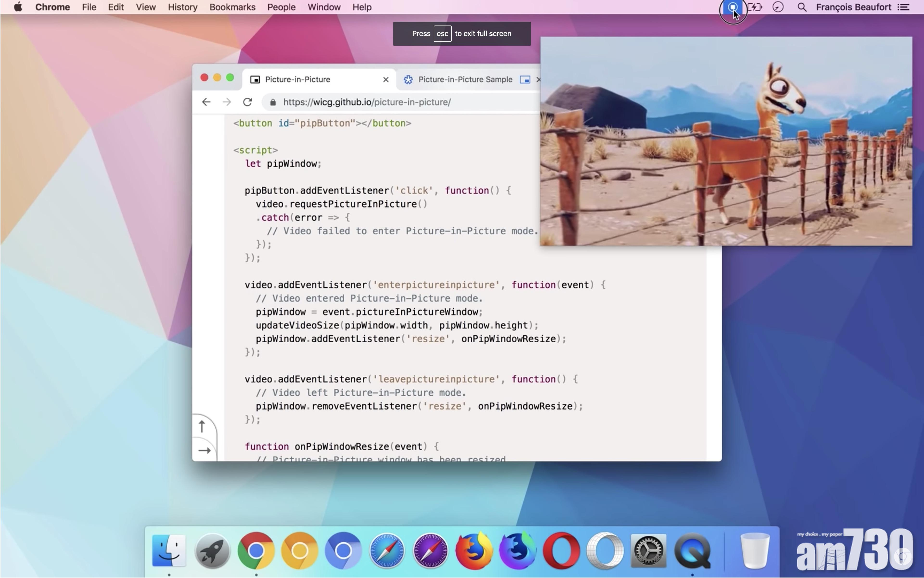Open Launchpad from the Dock

tap(213, 551)
